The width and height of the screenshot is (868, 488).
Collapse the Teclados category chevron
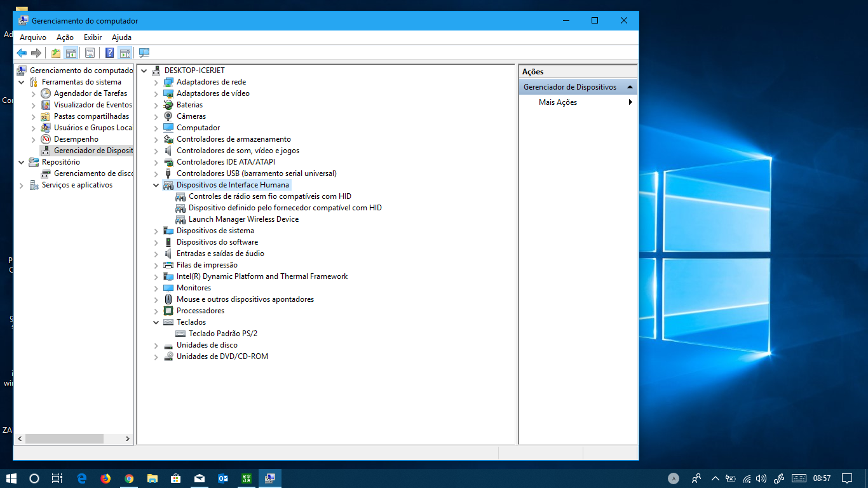coord(156,322)
